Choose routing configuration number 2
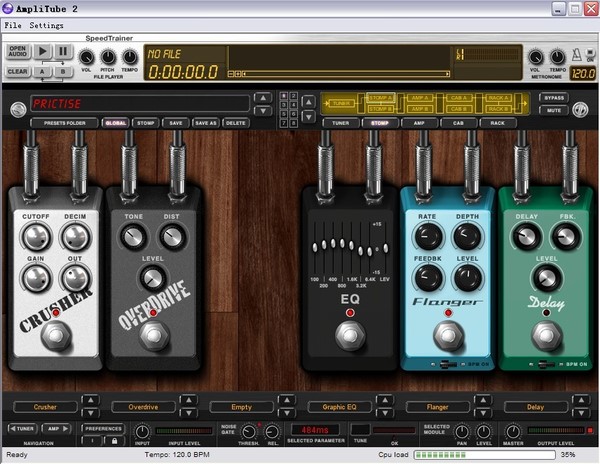 tap(293, 96)
